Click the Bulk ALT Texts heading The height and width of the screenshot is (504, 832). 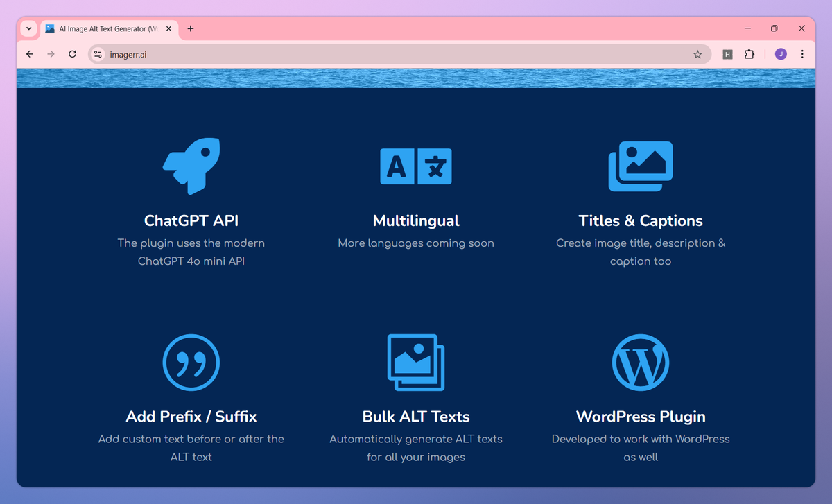tap(416, 417)
